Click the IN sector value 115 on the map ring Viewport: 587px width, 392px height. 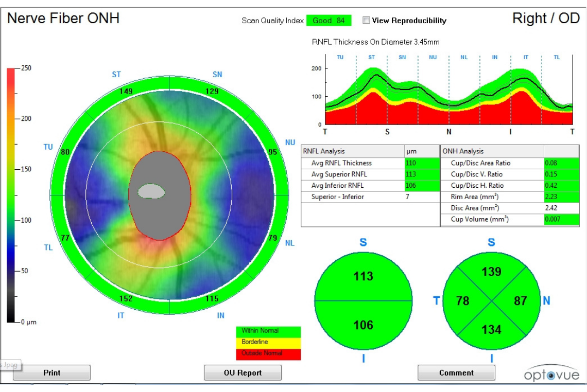point(212,298)
